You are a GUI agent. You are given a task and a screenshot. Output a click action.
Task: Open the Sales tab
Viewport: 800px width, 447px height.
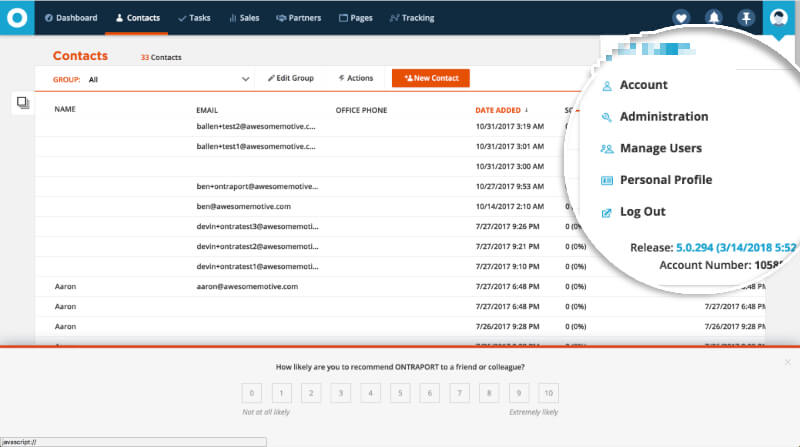[x=244, y=18]
